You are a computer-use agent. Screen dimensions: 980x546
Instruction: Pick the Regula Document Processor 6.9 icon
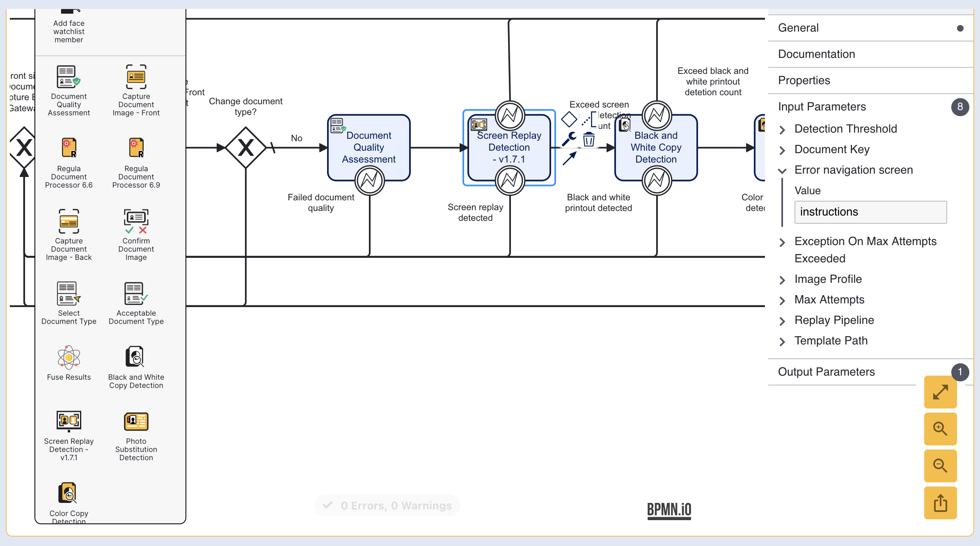click(136, 148)
